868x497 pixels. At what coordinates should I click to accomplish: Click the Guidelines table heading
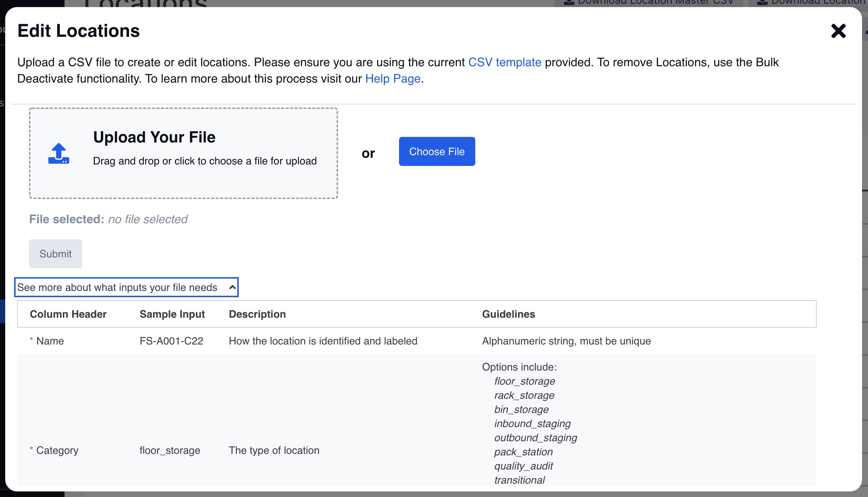coord(508,314)
